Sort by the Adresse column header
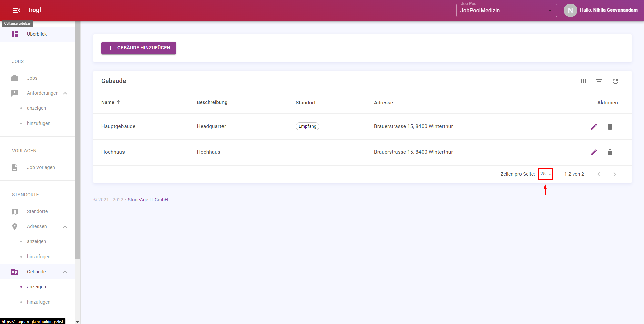The width and height of the screenshot is (644, 324). click(x=383, y=103)
